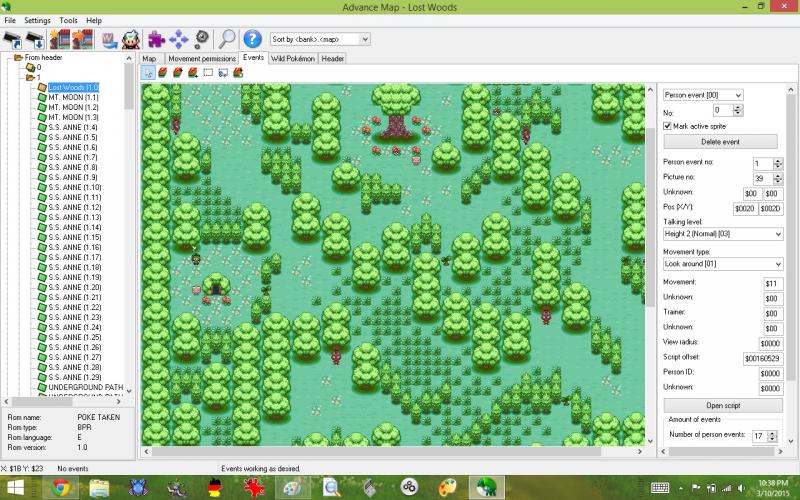Open help with the blue question mark icon

(x=252, y=39)
